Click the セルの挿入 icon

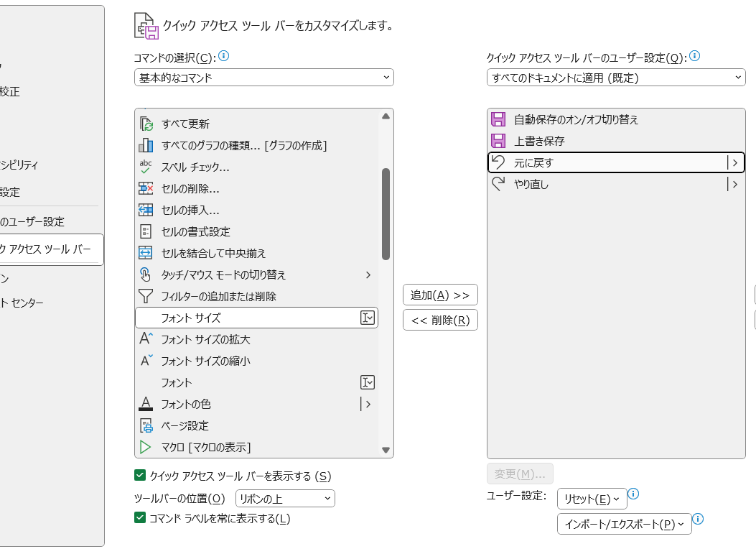tap(146, 210)
